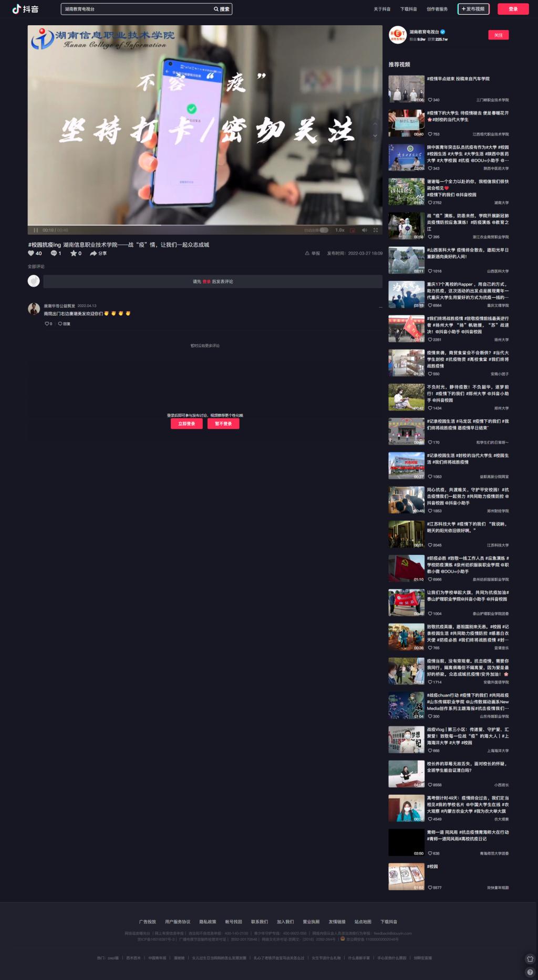Open comments via the speech bubble icon
The width and height of the screenshot is (538, 980).
point(54,253)
